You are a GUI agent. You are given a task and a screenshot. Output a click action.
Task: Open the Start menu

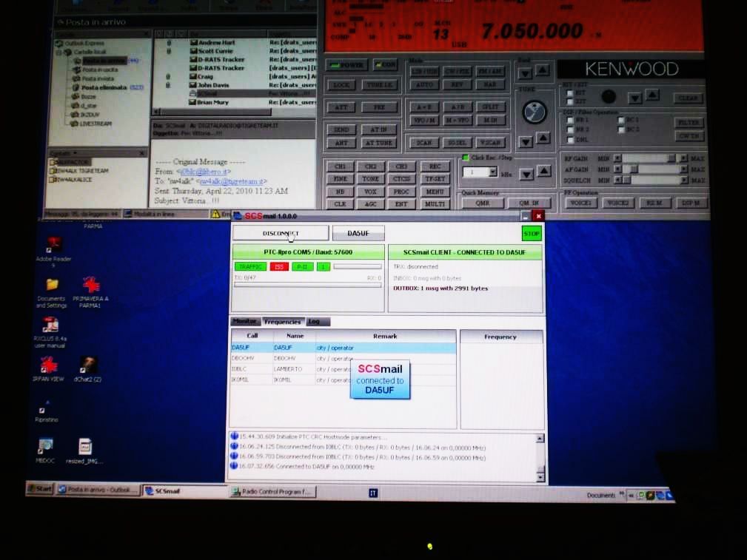click(x=41, y=489)
